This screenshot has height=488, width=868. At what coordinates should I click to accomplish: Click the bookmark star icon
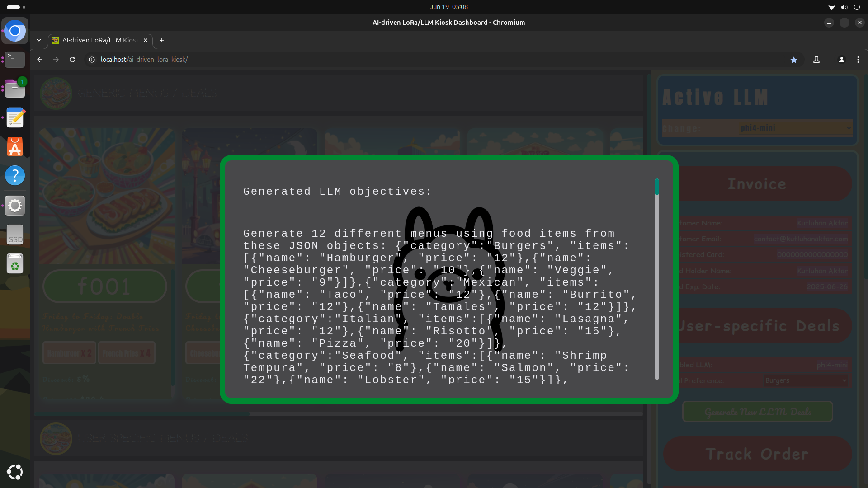click(x=793, y=60)
